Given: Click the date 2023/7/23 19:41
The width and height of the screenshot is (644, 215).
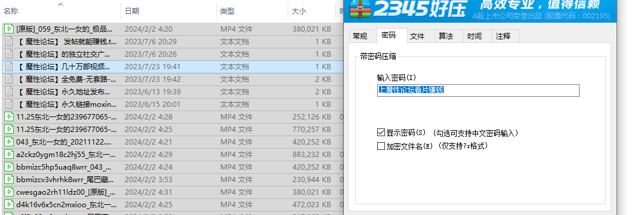Looking at the screenshot, I should (x=152, y=67).
